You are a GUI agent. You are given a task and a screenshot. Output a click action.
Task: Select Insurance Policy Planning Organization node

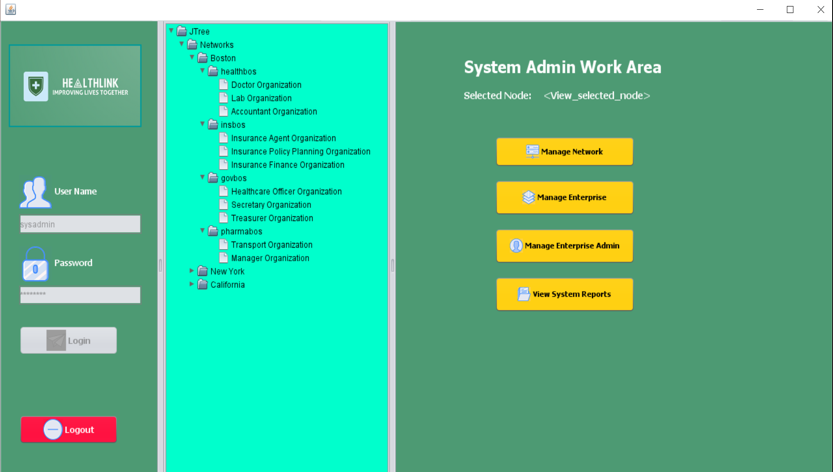coord(300,152)
